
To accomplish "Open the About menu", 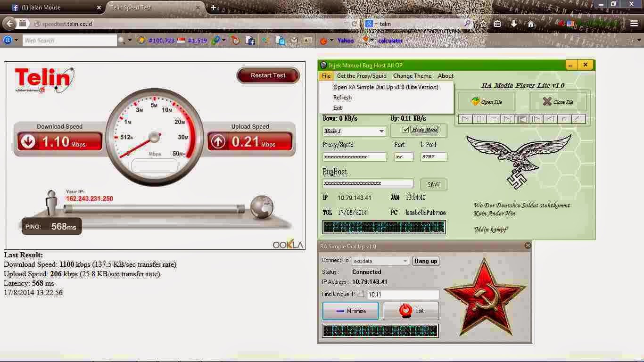I will pos(446,76).
